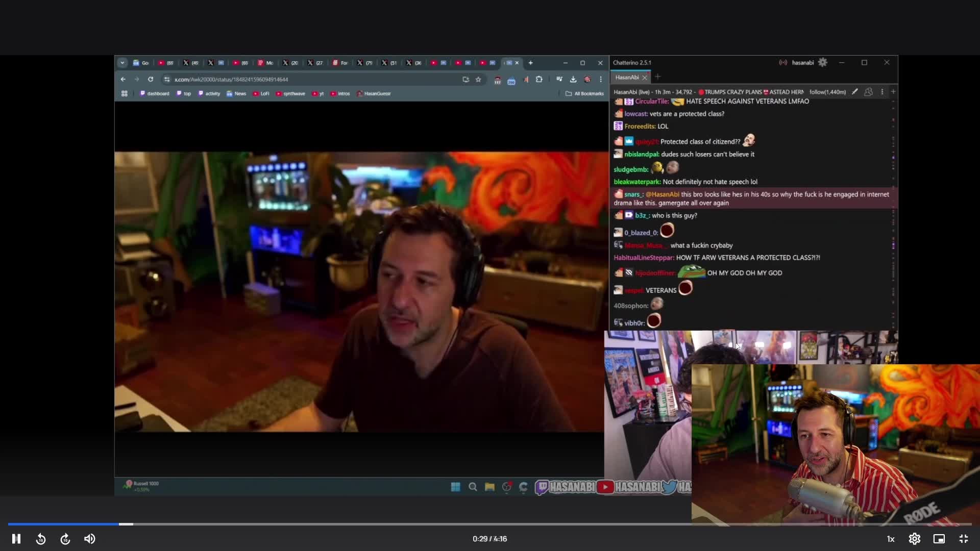Open the three-dot menu in the Chatterino channel header
The height and width of the screenshot is (551, 980).
[x=883, y=92]
